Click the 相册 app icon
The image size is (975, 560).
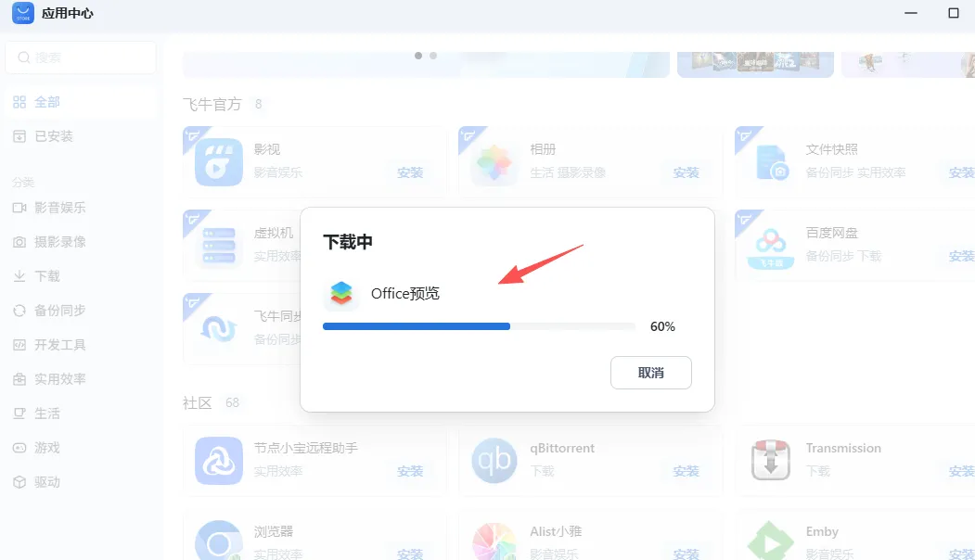coord(494,162)
